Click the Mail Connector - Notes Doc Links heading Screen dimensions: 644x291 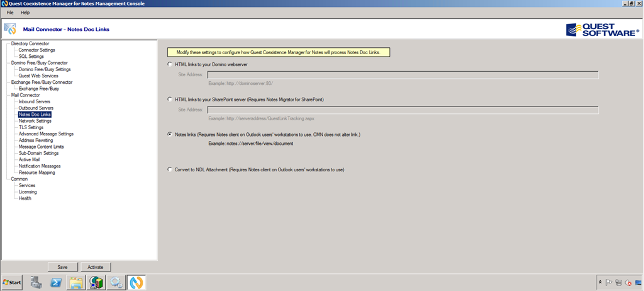(66, 29)
